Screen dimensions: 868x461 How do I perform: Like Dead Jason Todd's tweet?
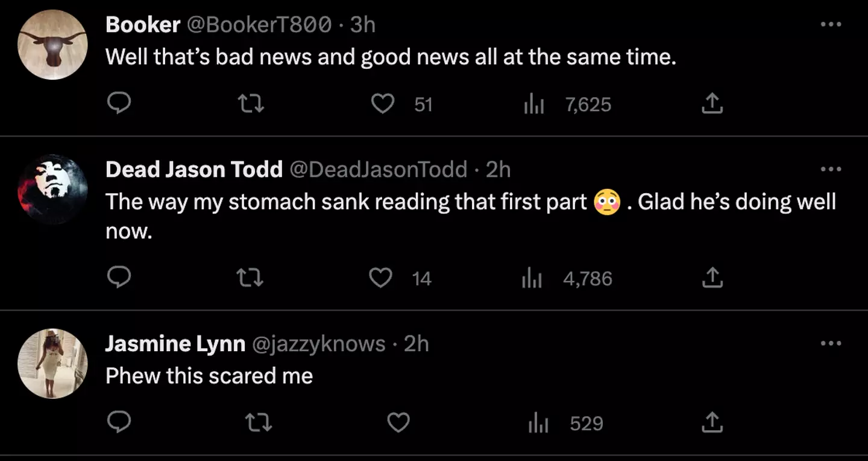click(x=380, y=278)
